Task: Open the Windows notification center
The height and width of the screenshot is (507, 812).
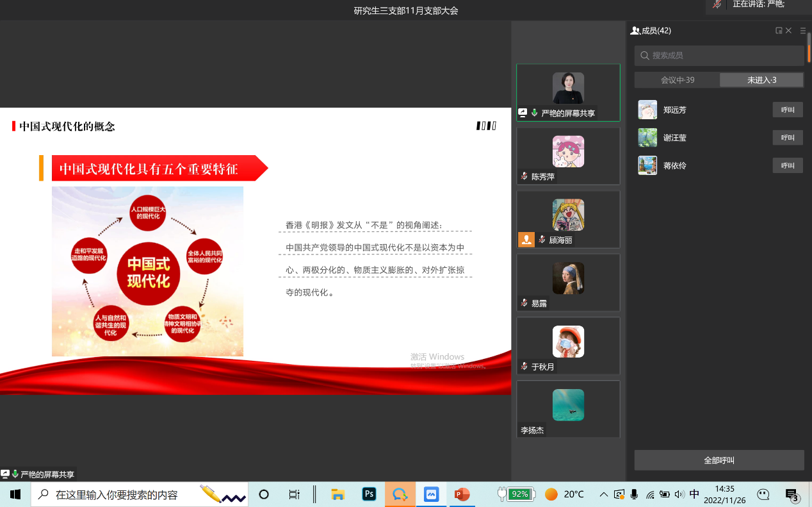Action: pos(792,494)
